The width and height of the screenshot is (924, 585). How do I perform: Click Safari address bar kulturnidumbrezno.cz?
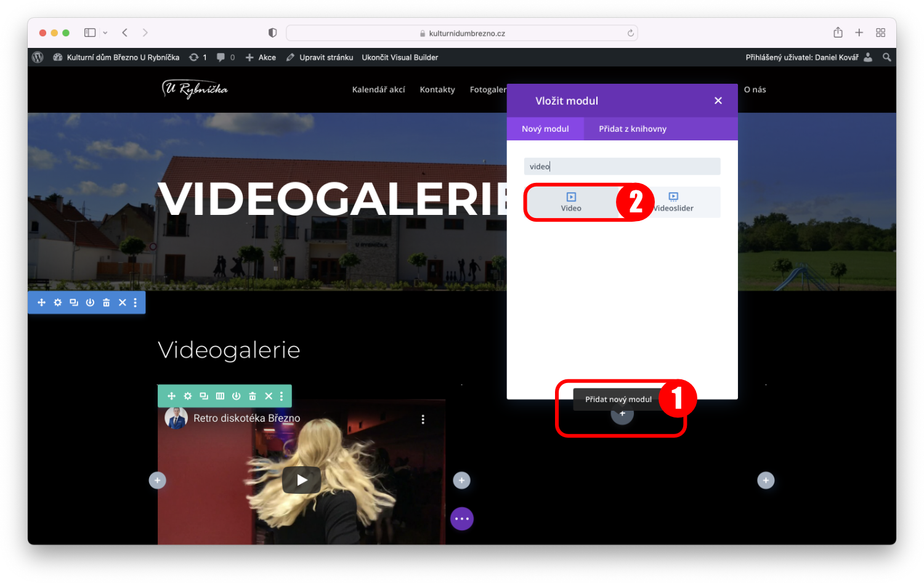pyautogui.click(x=462, y=33)
